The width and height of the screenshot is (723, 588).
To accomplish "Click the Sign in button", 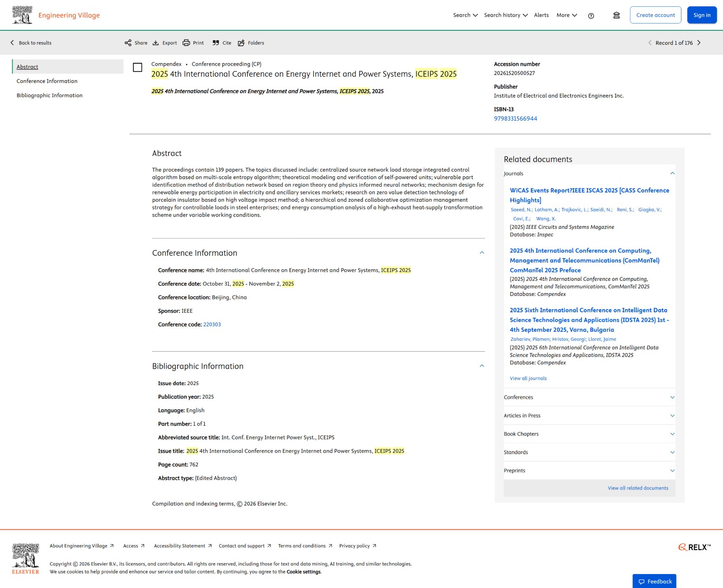I will [702, 15].
